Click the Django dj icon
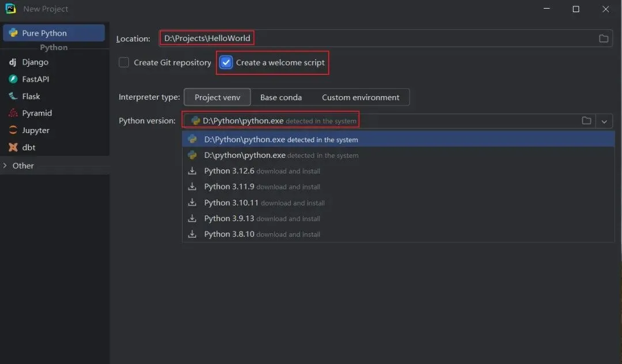The image size is (622, 364). (x=13, y=62)
